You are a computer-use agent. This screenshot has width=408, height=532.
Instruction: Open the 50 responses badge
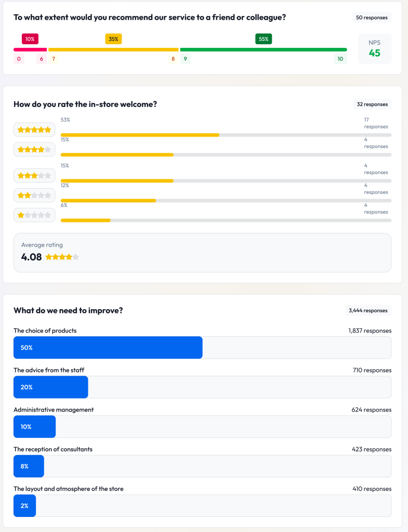[x=372, y=17]
